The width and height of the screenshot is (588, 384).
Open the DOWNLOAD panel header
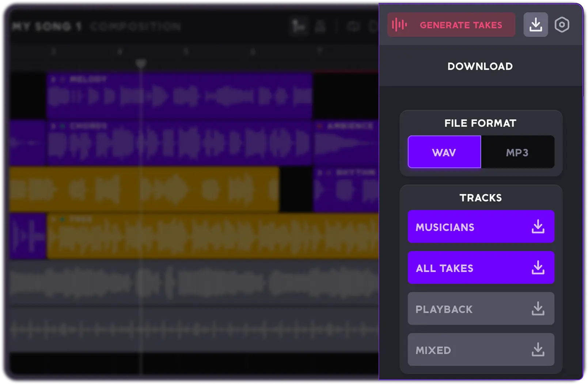coord(480,66)
